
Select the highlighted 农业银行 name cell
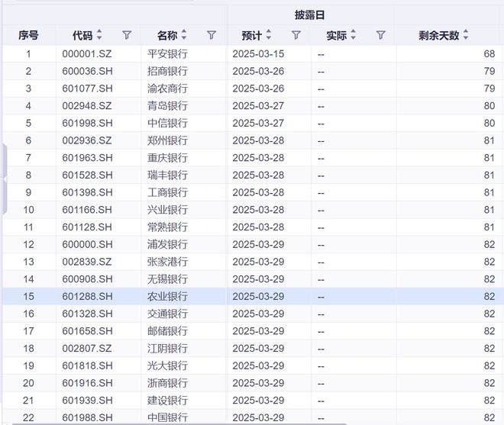pyautogui.click(x=167, y=297)
